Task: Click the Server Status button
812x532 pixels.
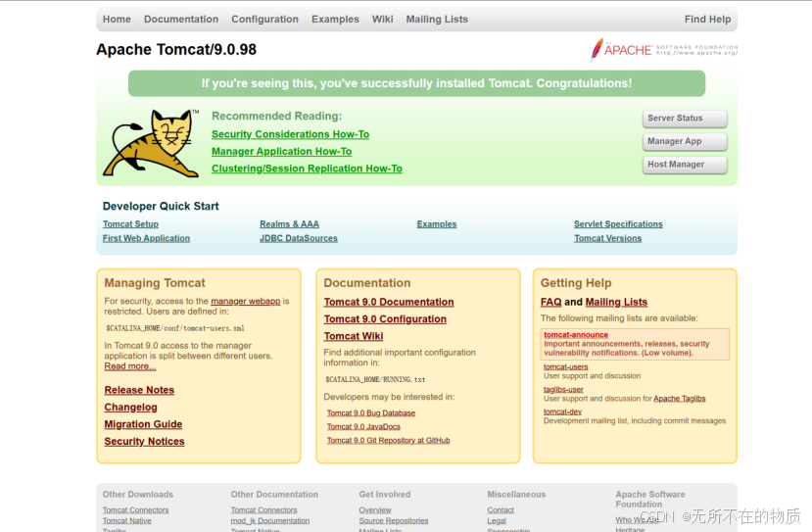Action: point(685,119)
